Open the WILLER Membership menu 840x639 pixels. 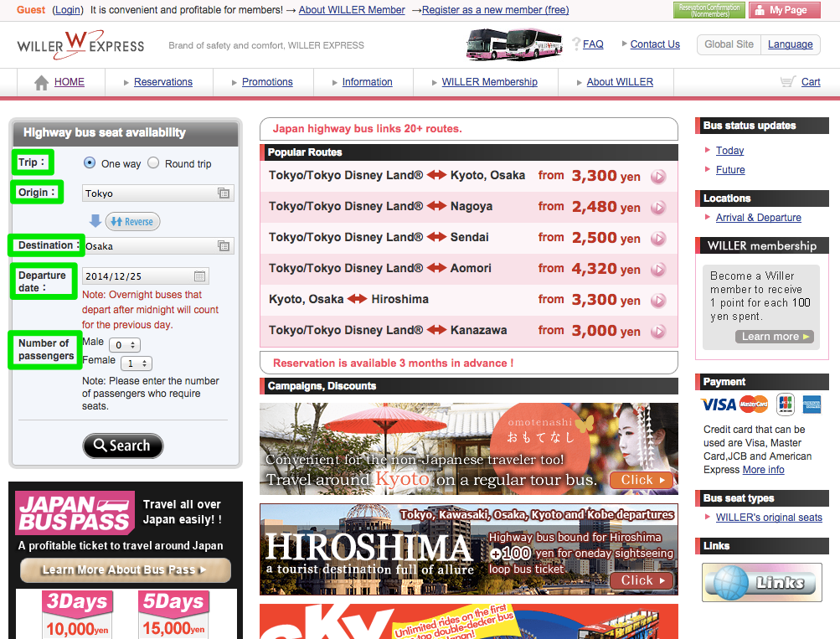tap(489, 82)
